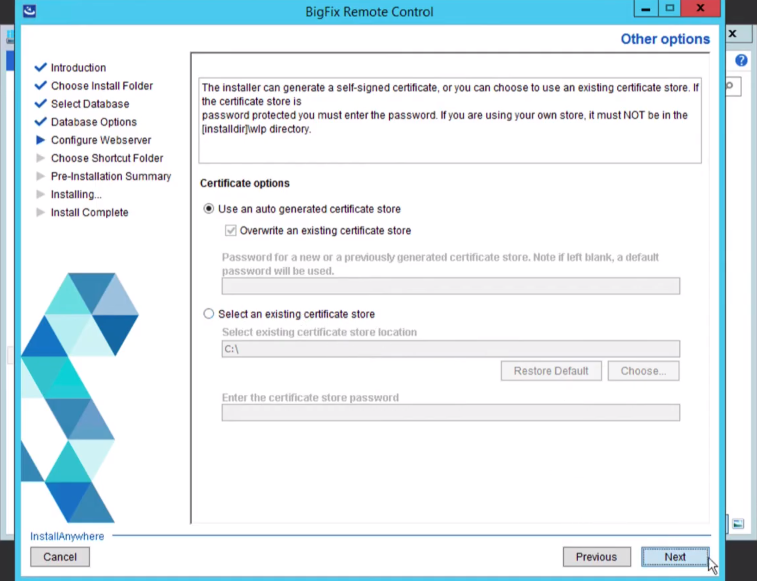Click the Select Database step
757x581 pixels.
(x=90, y=104)
